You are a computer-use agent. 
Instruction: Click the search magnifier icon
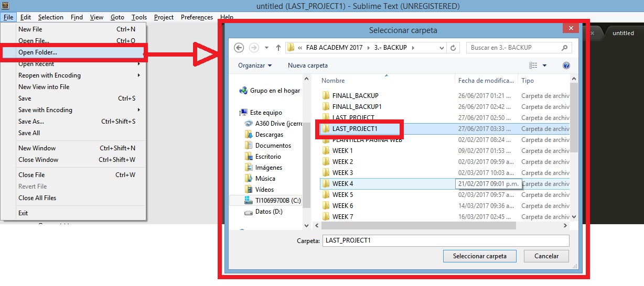[x=565, y=48]
